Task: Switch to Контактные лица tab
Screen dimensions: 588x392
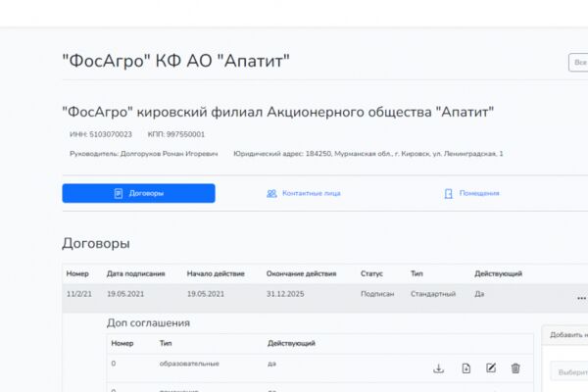Action: point(304,193)
